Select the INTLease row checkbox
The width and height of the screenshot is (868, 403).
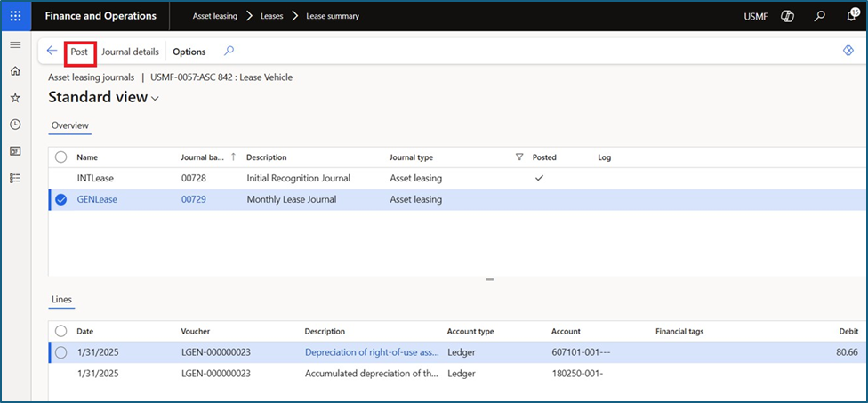60,178
